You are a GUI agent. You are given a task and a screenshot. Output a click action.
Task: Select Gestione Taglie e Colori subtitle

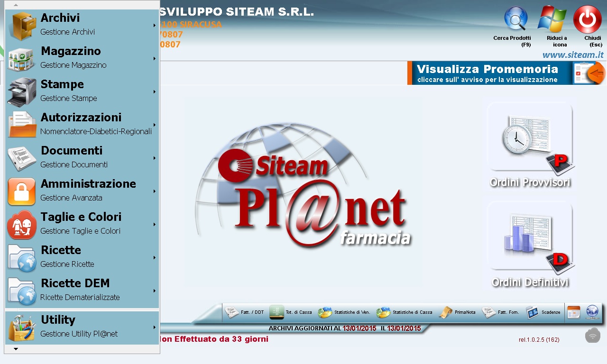pyautogui.click(x=81, y=231)
